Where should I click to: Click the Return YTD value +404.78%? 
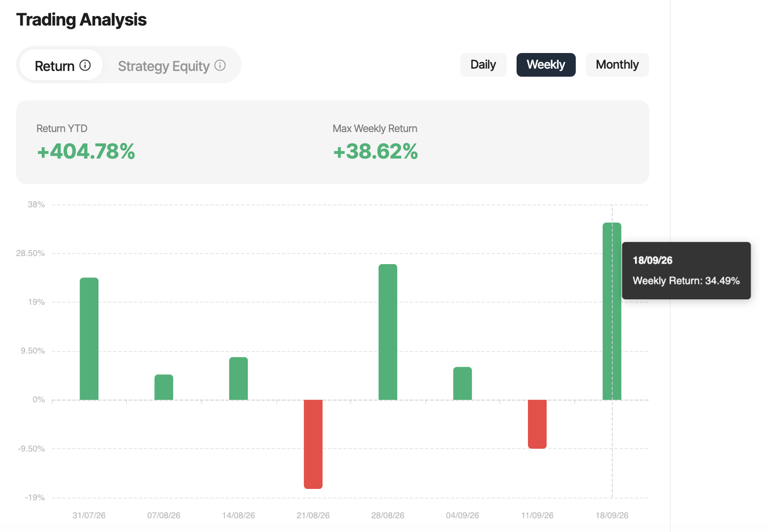(86, 151)
